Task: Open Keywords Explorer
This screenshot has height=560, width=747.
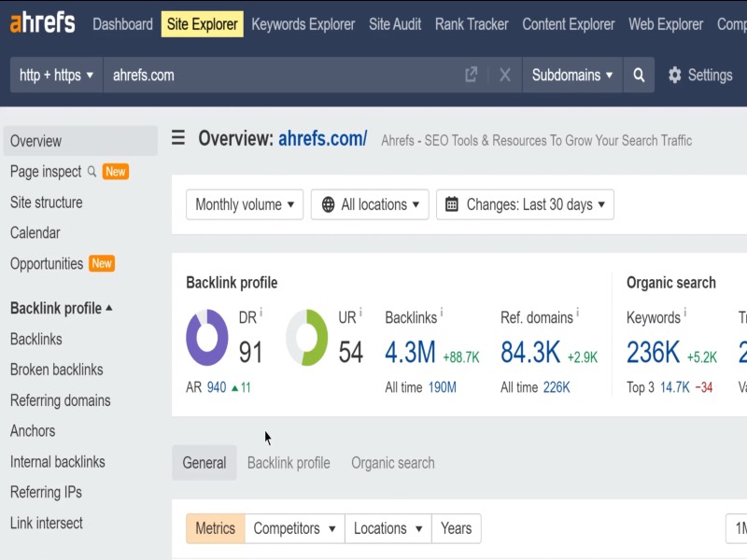Action: 303,24
